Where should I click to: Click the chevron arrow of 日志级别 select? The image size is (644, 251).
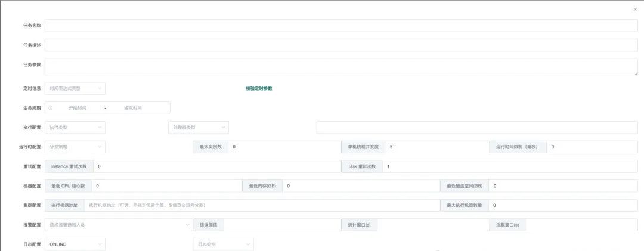point(247,244)
